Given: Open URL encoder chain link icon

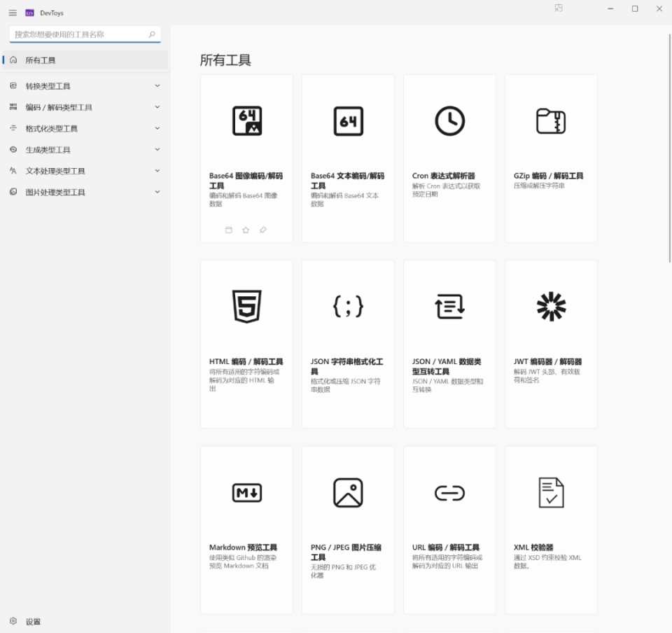Looking at the screenshot, I should (x=449, y=493).
